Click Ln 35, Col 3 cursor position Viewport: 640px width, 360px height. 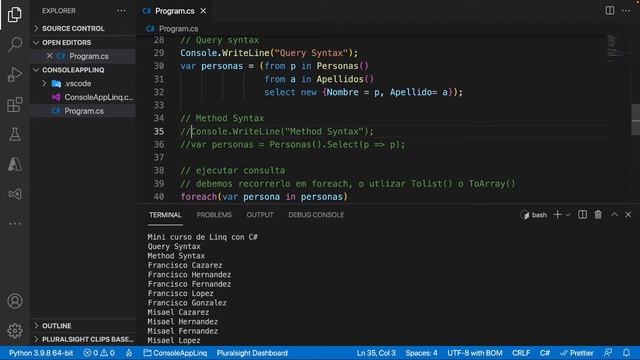coord(376,353)
